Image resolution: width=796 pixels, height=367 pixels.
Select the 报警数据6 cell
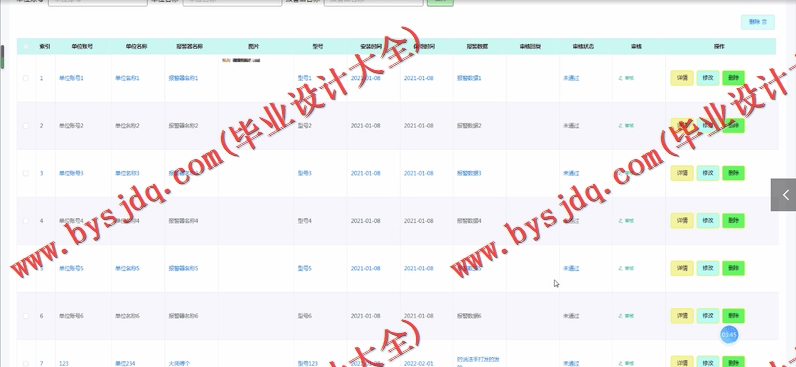pyautogui.click(x=469, y=316)
